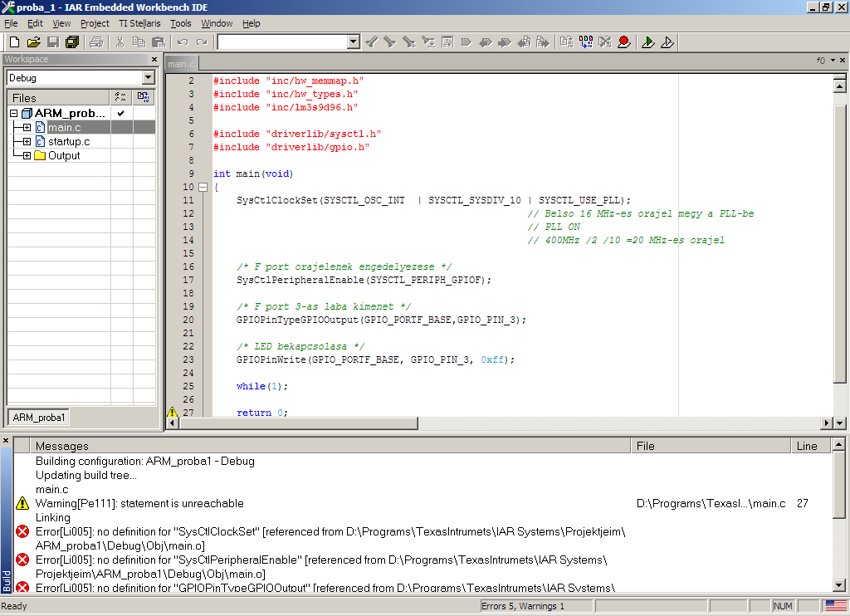
Task: Click the Files column header in workspace
Action: (59, 98)
